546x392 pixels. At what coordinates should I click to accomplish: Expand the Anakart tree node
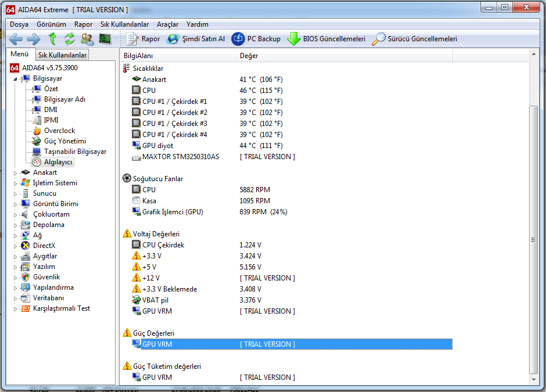pyautogui.click(x=15, y=173)
